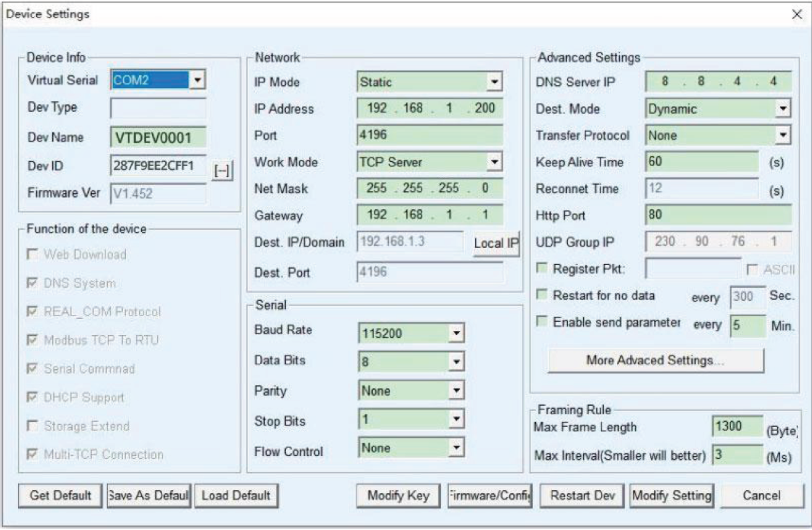The height and width of the screenshot is (530, 812).
Task: Toggle the DNS System checkbox
Action: 32,283
